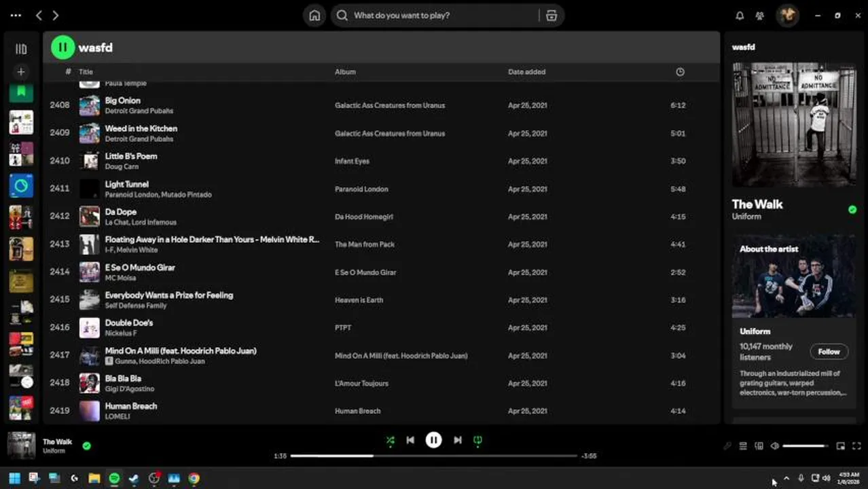The image size is (868, 489).
Task: Skip to next track
Action: [458, 440]
